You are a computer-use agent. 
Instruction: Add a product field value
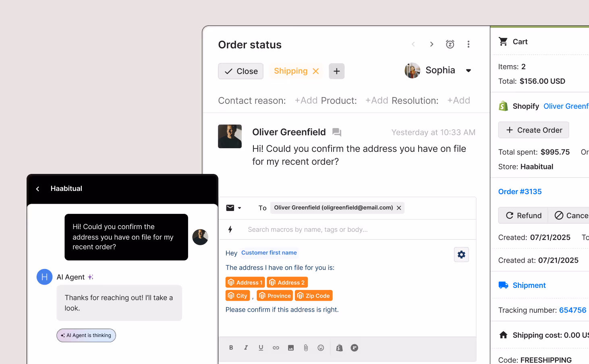(377, 100)
